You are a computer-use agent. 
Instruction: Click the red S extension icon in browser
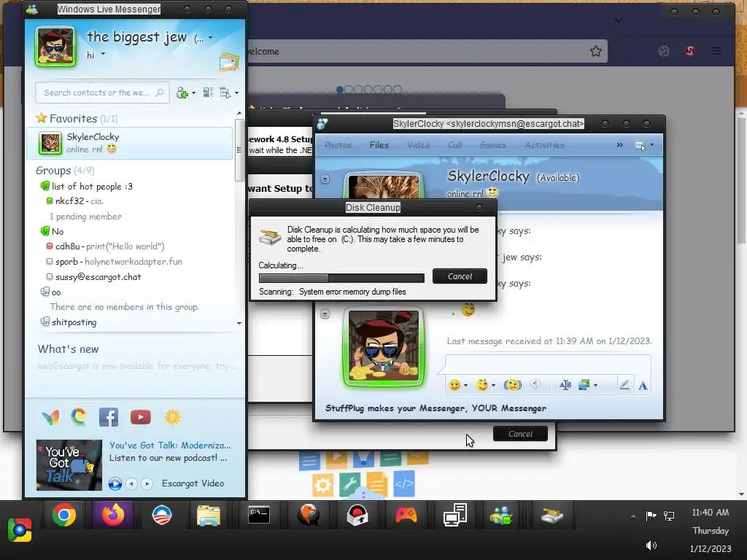[690, 51]
